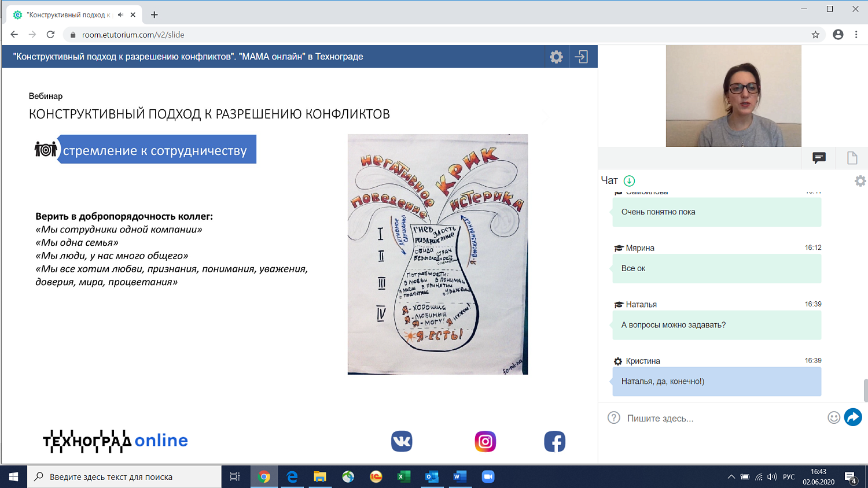868x488 pixels.
Task: Click the Facebook icon on slide
Action: pyautogui.click(x=554, y=442)
